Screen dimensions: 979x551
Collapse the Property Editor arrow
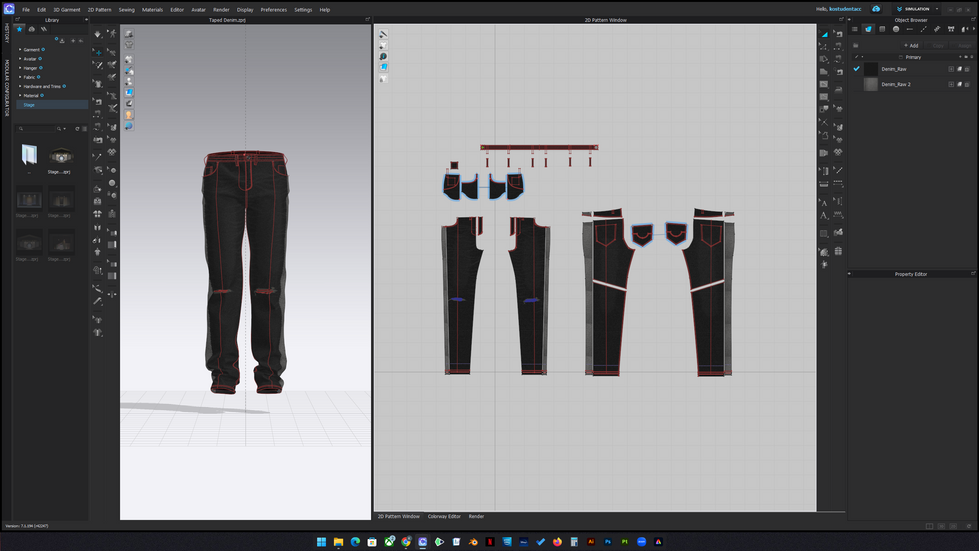(849, 274)
